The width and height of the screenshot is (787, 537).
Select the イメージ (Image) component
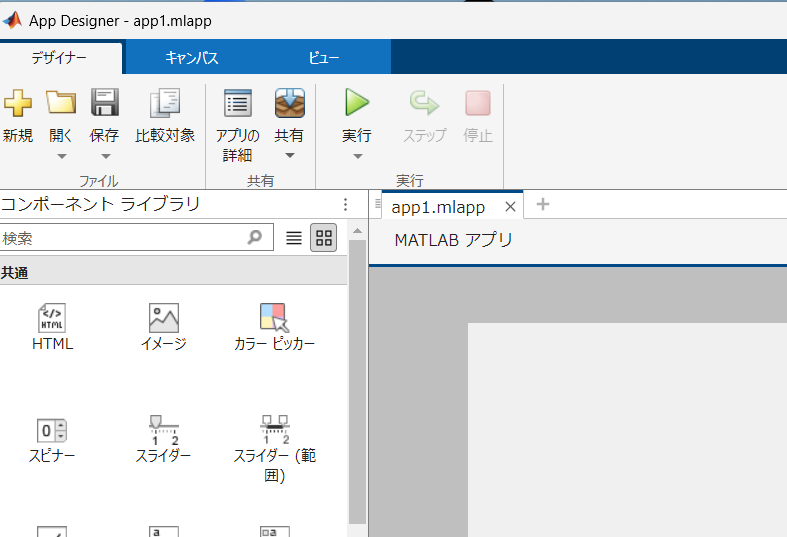tap(164, 327)
